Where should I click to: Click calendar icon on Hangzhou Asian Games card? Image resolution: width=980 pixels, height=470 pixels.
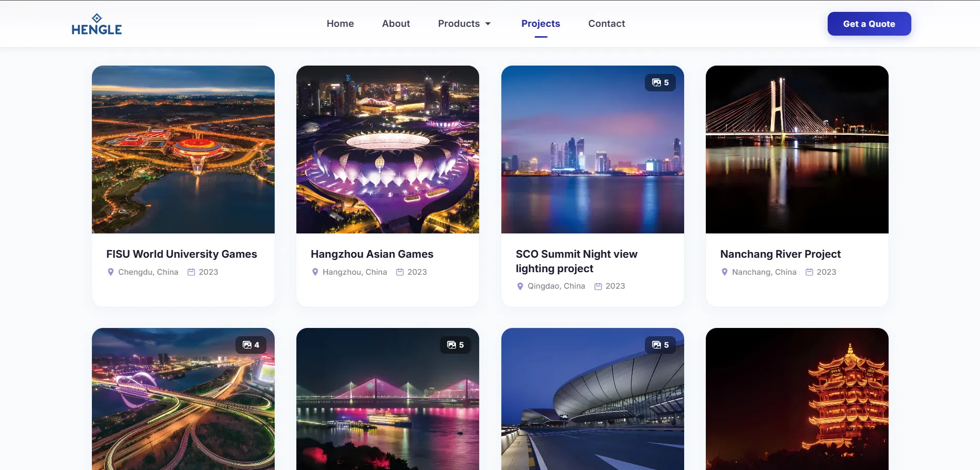(x=400, y=272)
